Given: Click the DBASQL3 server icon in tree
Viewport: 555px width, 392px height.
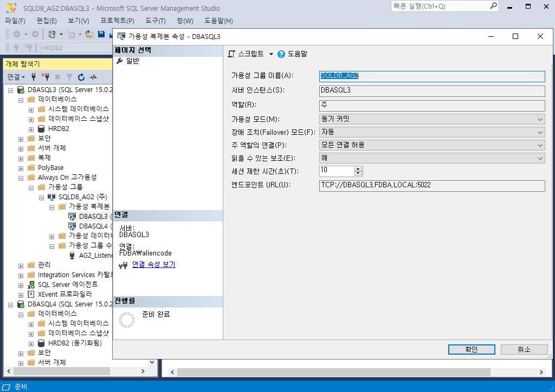Looking at the screenshot, I should point(21,90).
